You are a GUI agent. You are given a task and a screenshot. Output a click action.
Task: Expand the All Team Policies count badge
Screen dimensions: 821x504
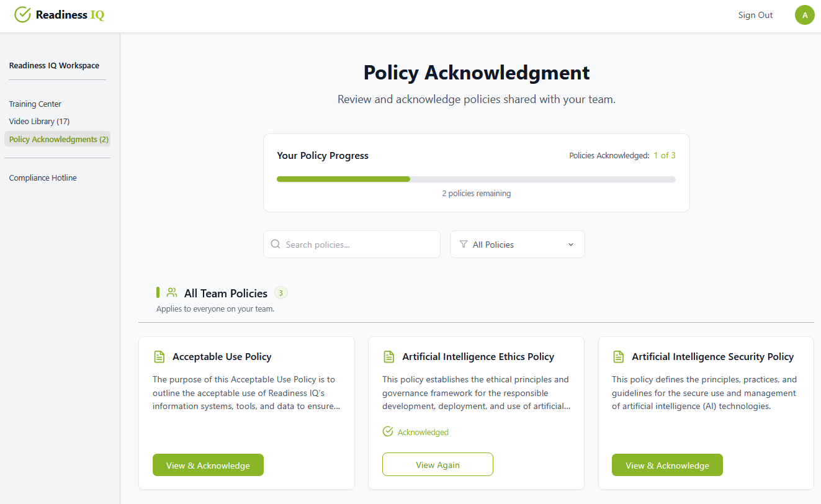click(280, 292)
